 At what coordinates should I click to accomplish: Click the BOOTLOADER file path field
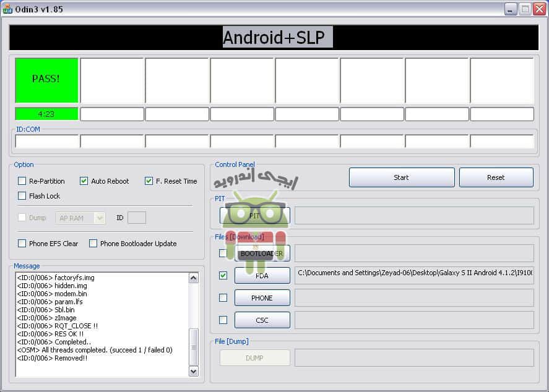tap(414, 253)
